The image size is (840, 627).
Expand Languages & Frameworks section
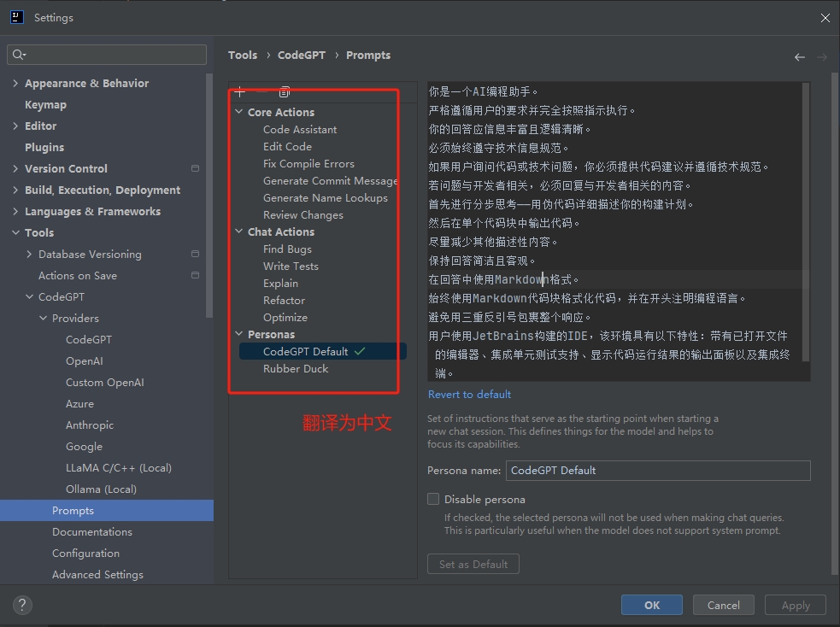coord(15,212)
